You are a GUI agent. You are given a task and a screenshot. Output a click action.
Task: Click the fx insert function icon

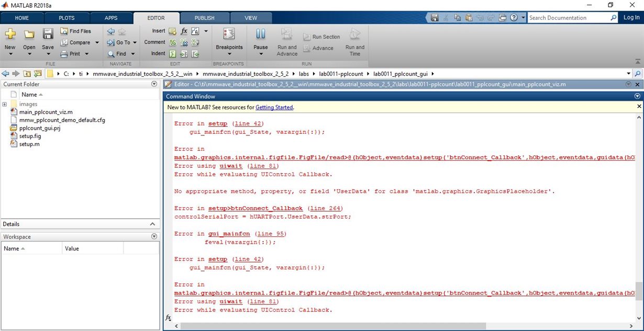(x=184, y=31)
